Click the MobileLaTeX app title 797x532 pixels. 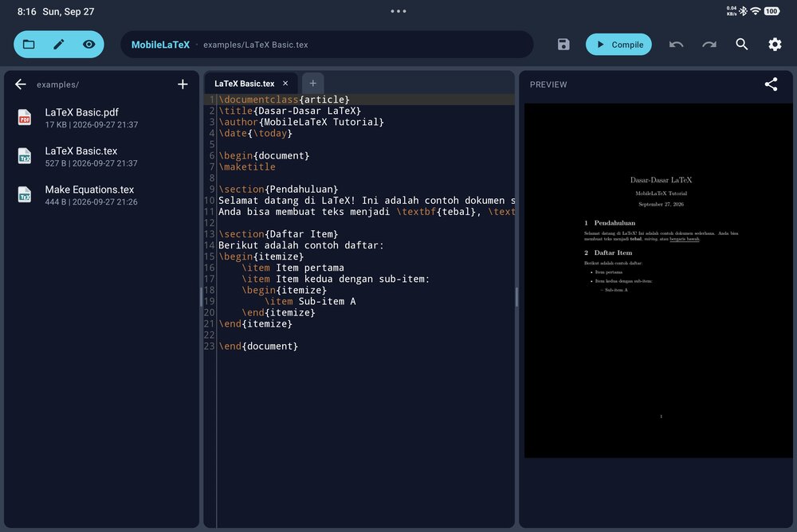tap(160, 45)
